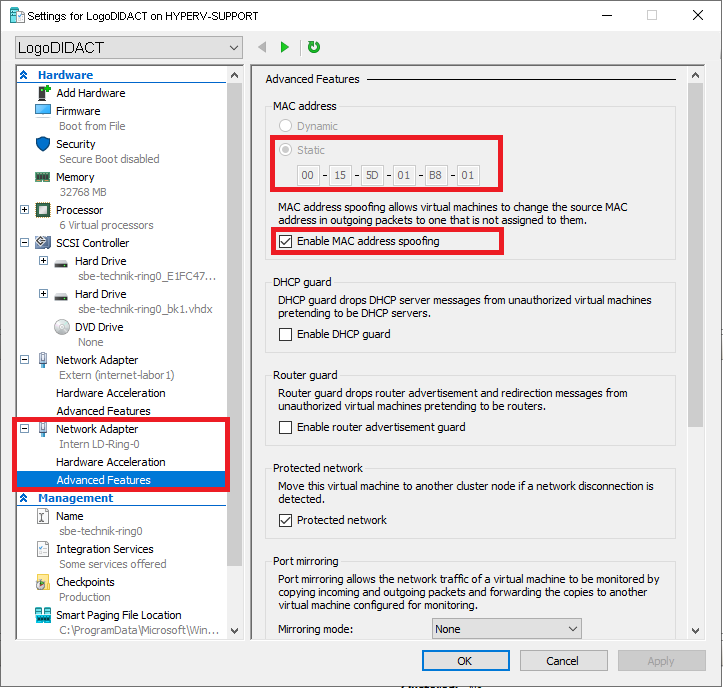Select the Security tree item
723x688 pixels.
(x=76, y=144)
